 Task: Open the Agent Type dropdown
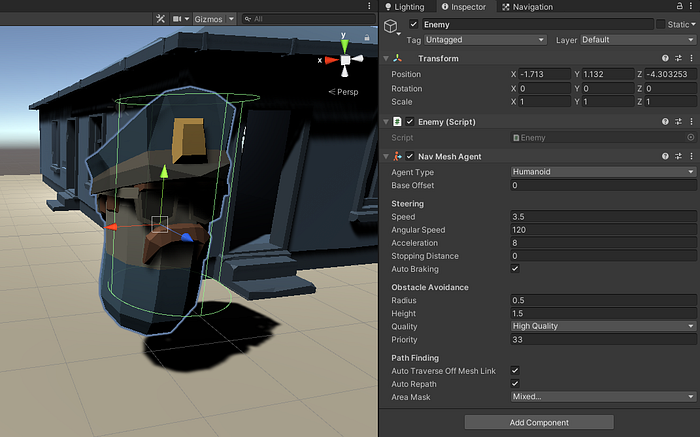pyautogui.click(x=602, y=172)
